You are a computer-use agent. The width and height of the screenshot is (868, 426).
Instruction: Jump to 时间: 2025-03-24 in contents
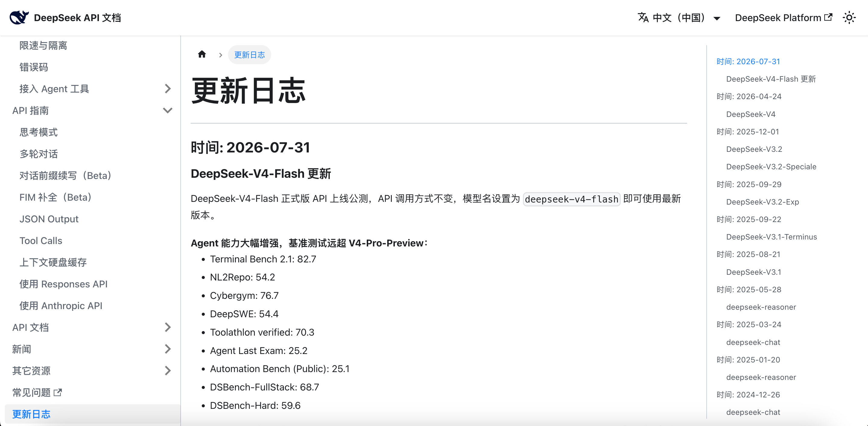pyautogui.click(x=749, y=324)
